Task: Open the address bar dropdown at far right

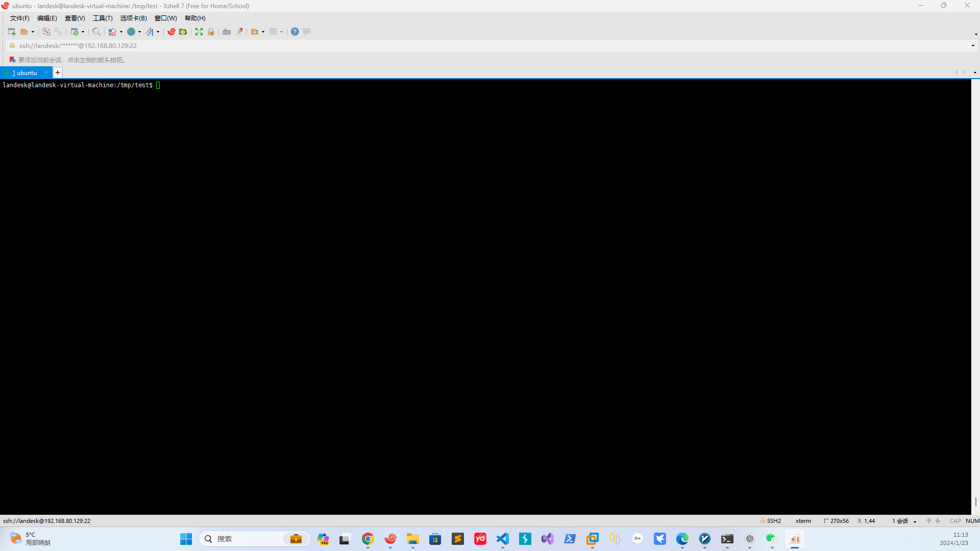Action: coord(973,45)
